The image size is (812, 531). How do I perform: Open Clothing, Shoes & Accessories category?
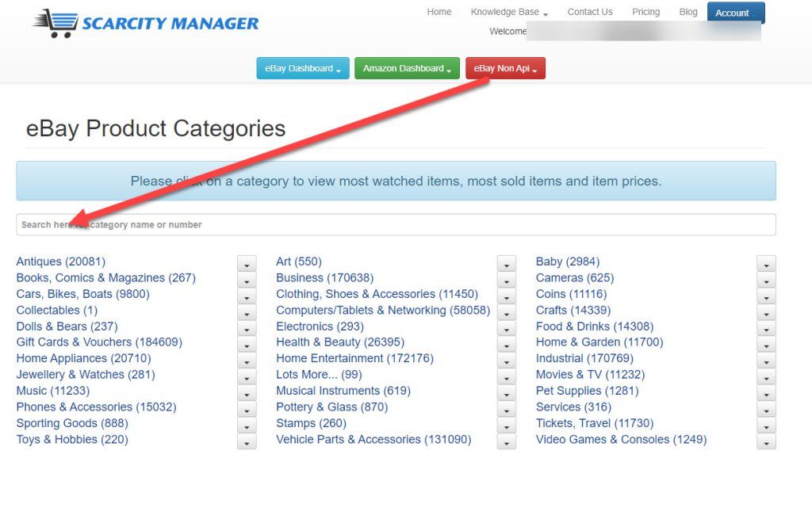coord(377,294)
